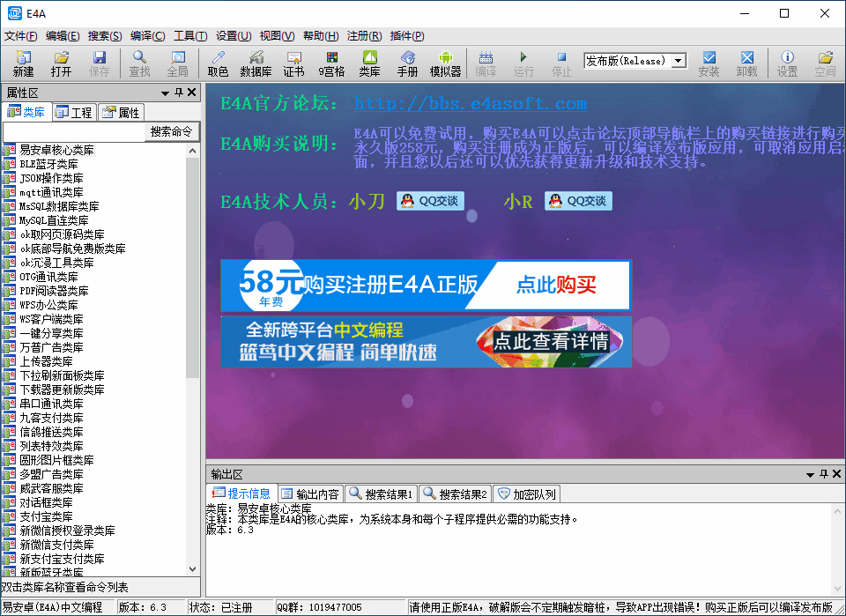846x616 pixels.
Task: Open a project with 打开 icon
Action: [x=61, y=63]
